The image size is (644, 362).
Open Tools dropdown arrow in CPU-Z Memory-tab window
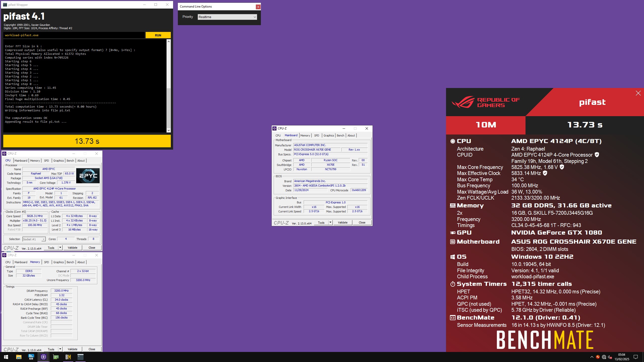[x=60, y=349]
